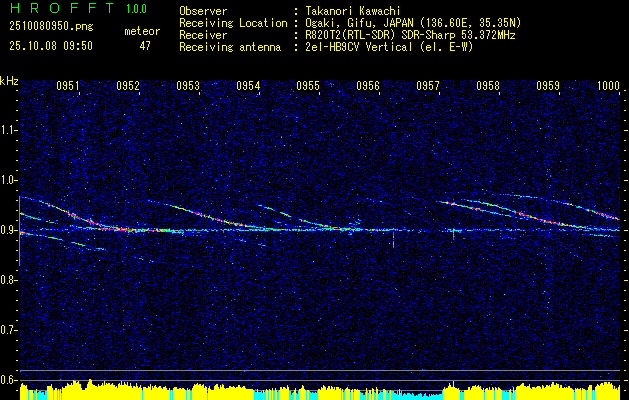This screenshot has width=629, height=400.
Task: Click the kHz axis unit label
Action: tap(9, 81)
